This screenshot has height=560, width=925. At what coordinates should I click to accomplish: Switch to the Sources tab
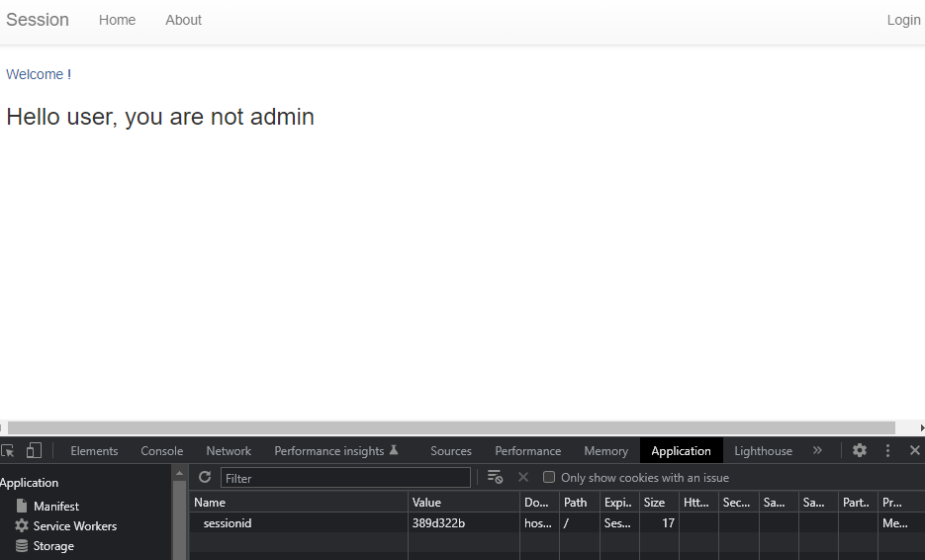click(451, 451)
